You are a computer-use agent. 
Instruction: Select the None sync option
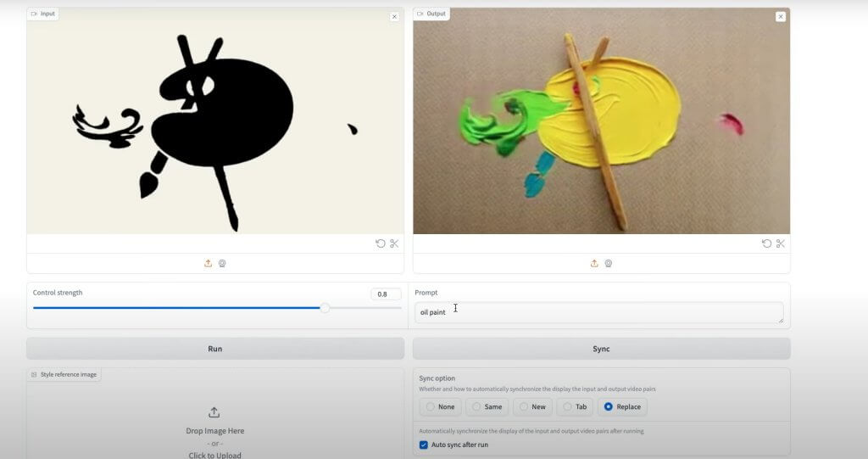click(x=440, y=407)
